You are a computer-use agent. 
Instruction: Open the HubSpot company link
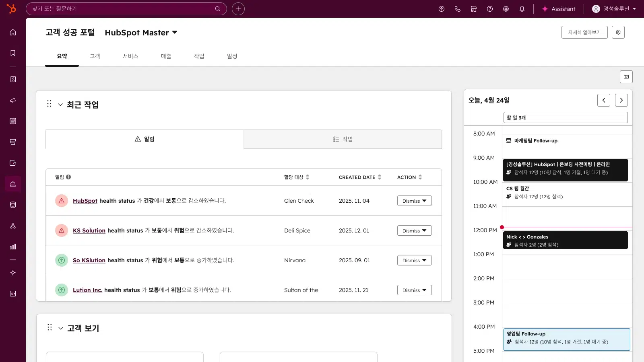pos(85,201)
